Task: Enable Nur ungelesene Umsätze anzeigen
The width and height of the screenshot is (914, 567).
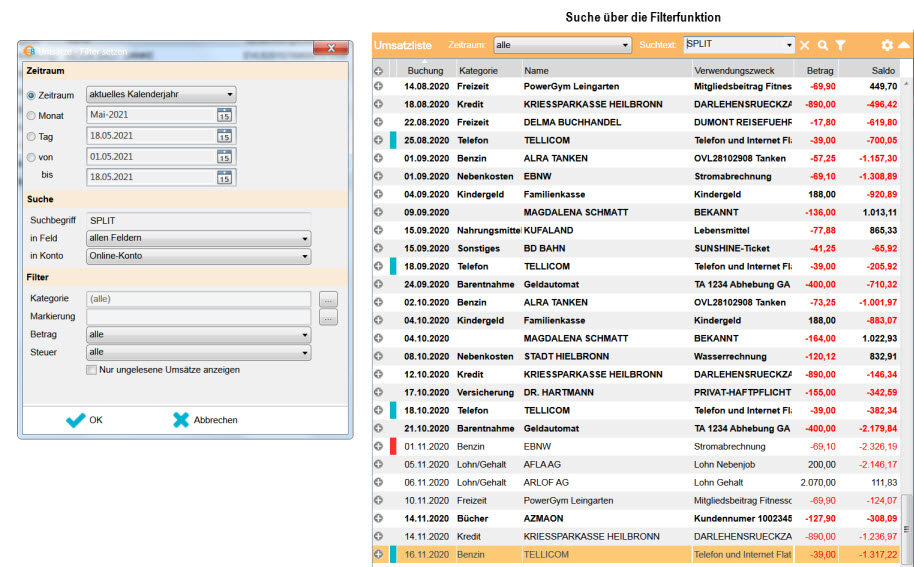Action: 92,370
